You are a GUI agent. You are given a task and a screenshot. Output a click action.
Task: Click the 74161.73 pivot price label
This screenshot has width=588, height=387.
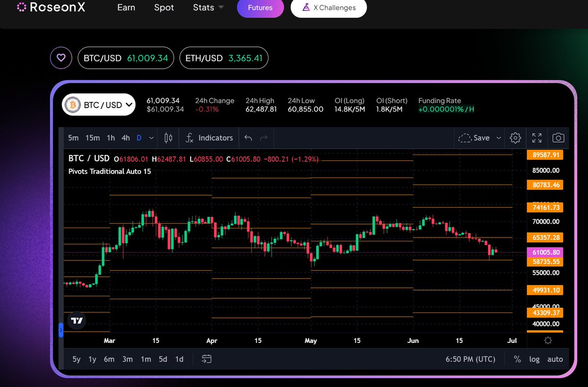(545, 207)
